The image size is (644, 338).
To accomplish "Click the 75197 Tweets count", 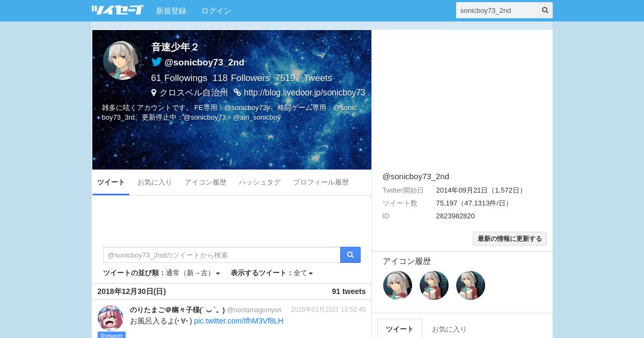I will [x=304, y=78].
